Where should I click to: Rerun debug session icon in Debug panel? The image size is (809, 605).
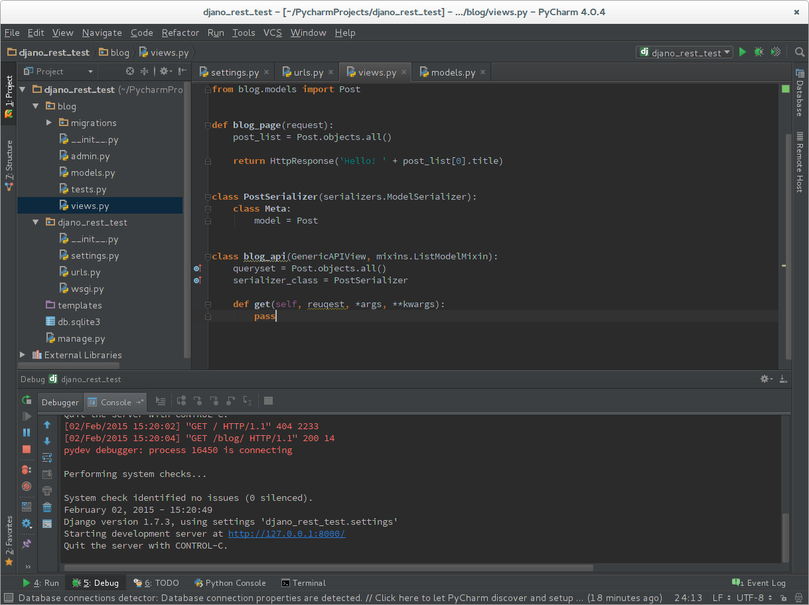(x=27, y=400)
